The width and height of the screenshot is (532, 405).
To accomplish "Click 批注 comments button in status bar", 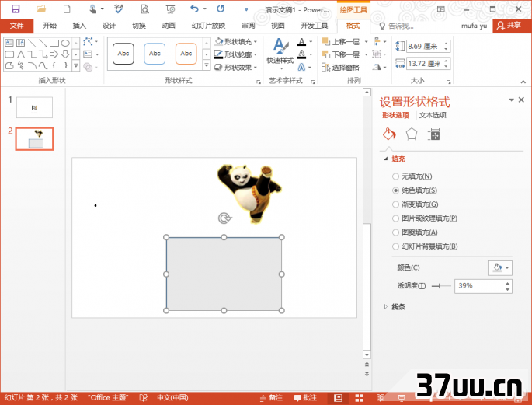I will coord(305,398).
